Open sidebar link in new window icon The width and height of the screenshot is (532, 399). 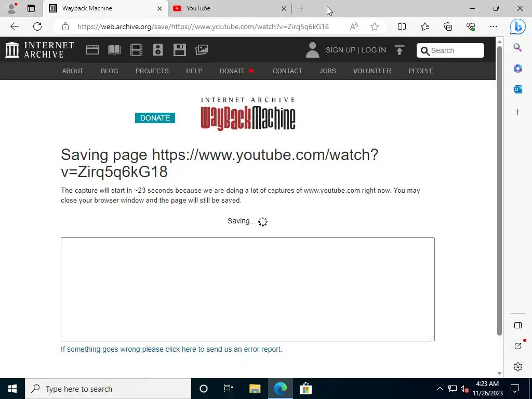pyautogui.click(x=518, y=345)
